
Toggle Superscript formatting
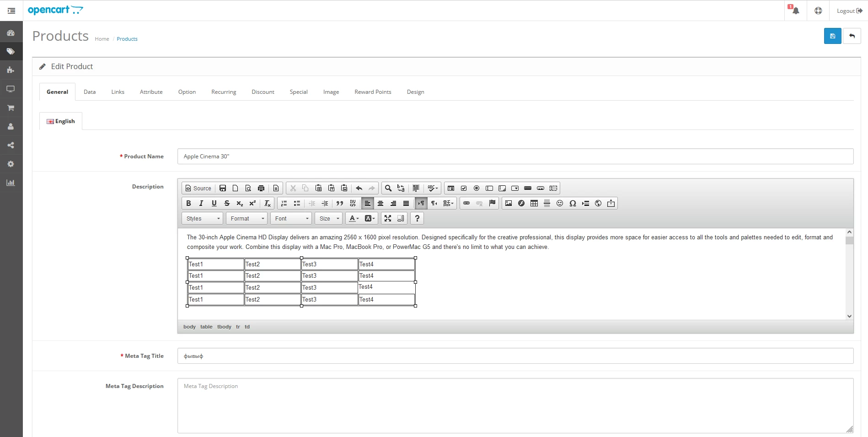(252, 203)
